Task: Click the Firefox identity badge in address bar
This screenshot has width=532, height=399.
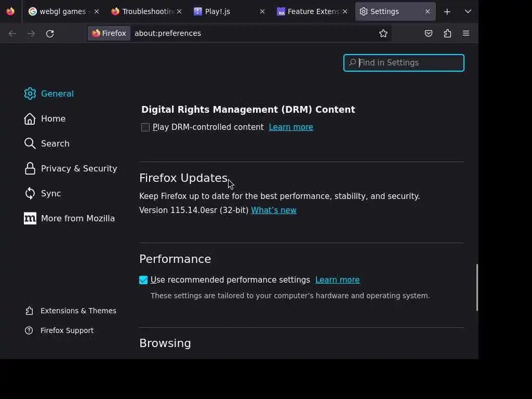Action: (109, 33)
